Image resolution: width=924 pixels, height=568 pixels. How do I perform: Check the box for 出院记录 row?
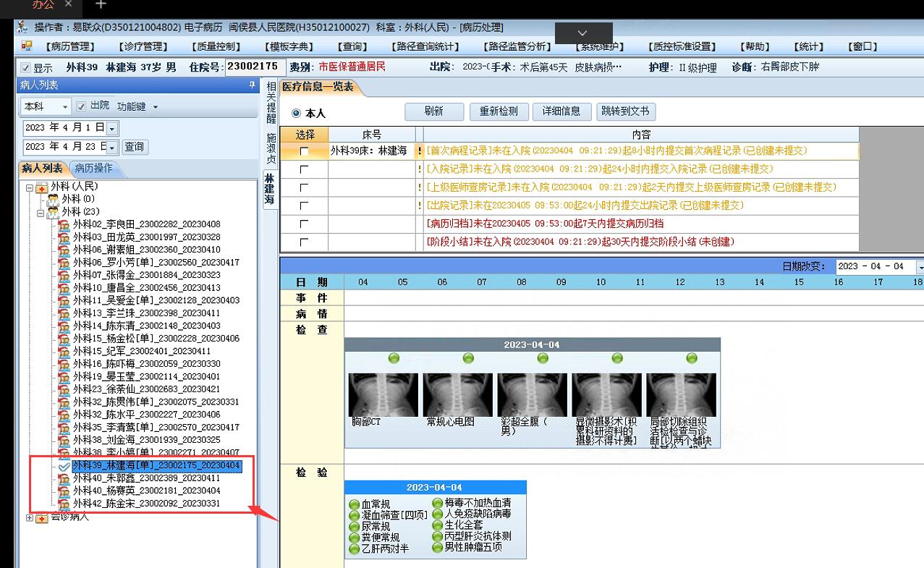tap(304, 205)
